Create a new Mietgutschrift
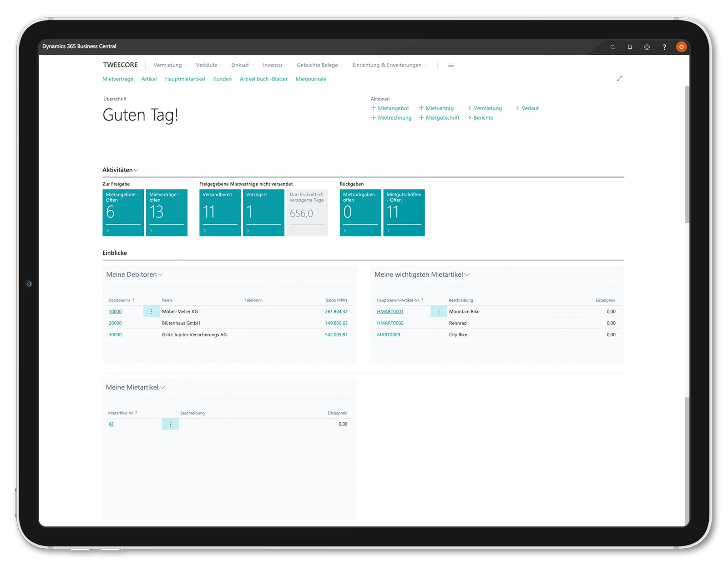 tap(439, 118)
